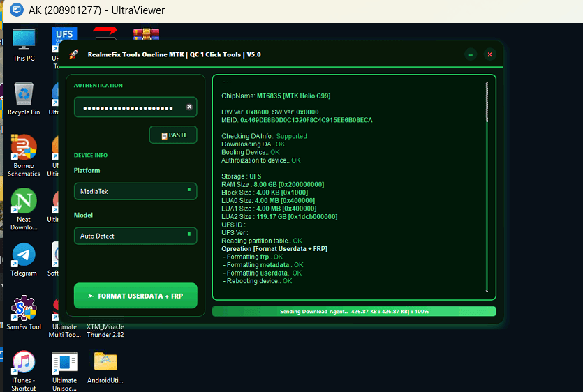Click the Sending Download-Agent progress bar

[x=354, y=311]
